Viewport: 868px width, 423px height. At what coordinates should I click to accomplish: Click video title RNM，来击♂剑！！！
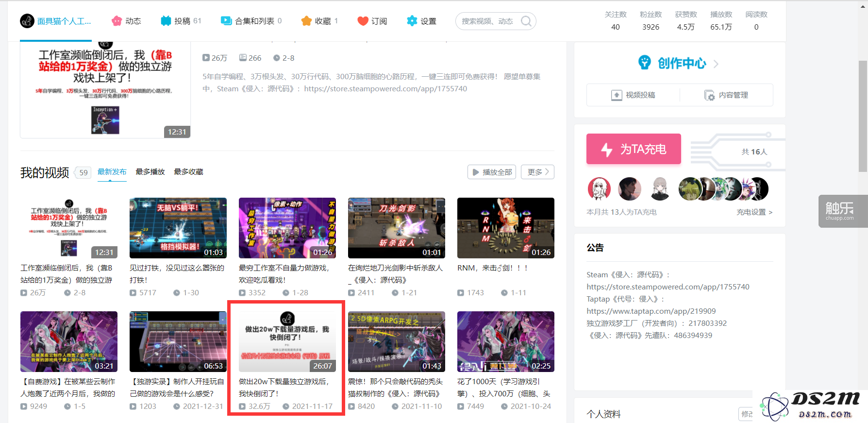493,268
